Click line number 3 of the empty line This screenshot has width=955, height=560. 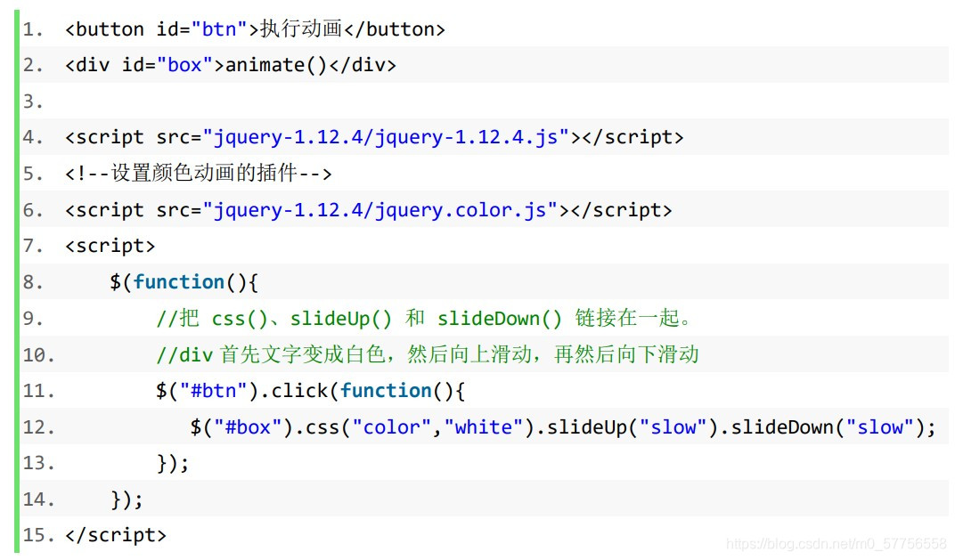pos(33,101)
